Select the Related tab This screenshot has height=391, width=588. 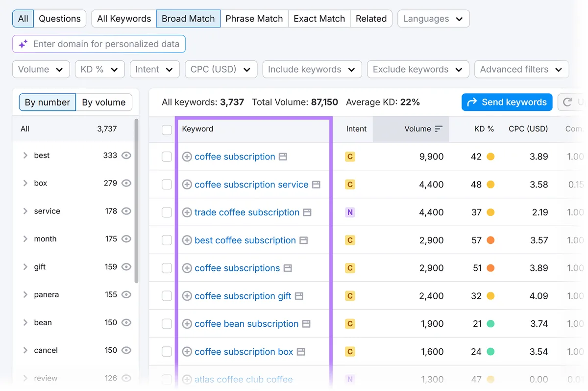pyautogui.click(x=371, y=19)
